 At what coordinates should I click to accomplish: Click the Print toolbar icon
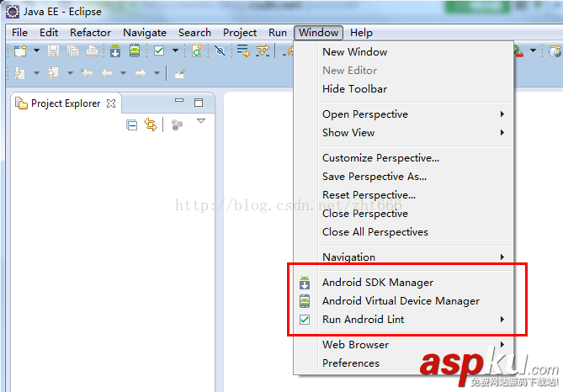[x=93, y=51]
